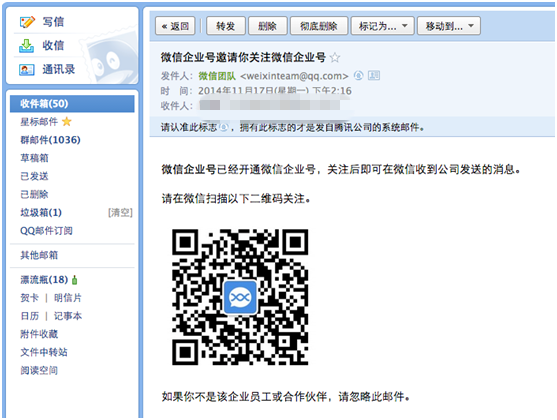Open the 日历 calendar link
The height and width of the screenshot is (420, 557).
coord(29,316)
